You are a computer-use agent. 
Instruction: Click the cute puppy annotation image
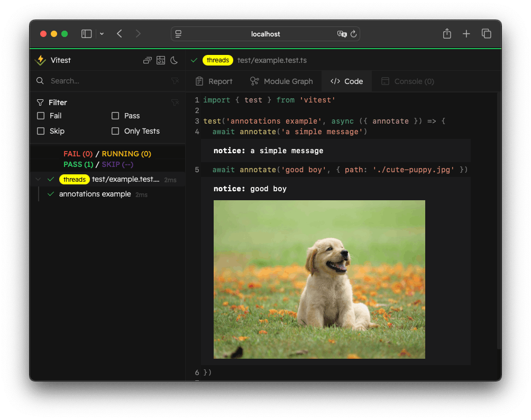[319, 279]
